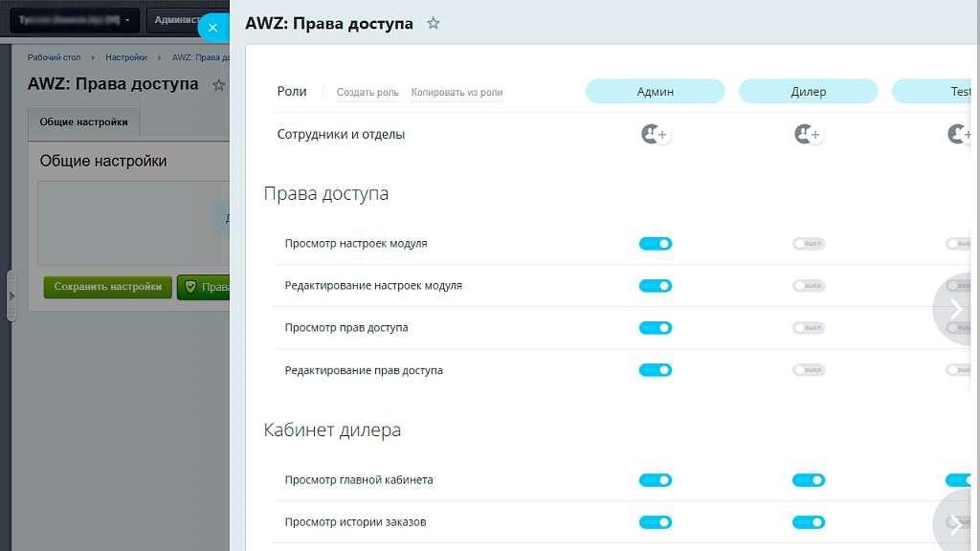
Task: Disable Просмотр истории заказов for Админ
Action: click(655, 522)
